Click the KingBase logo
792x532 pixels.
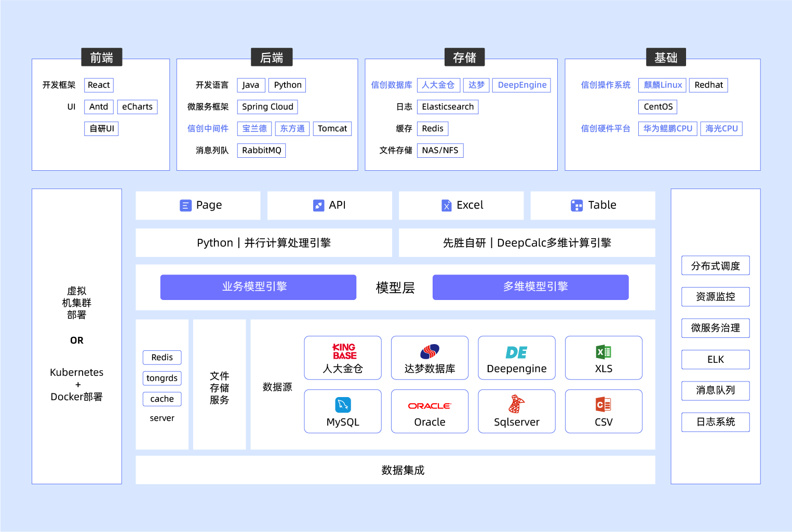(x=344, y=351)
